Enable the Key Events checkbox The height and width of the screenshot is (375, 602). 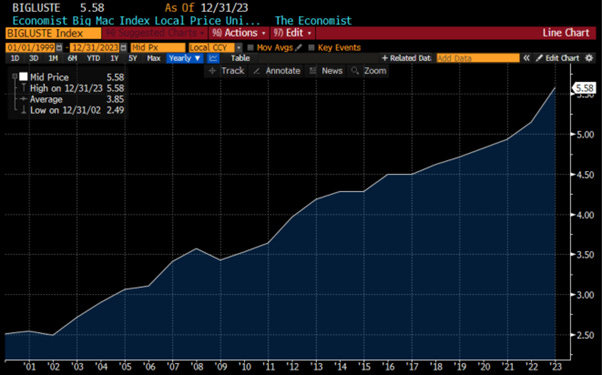click(x=311, y=48)
